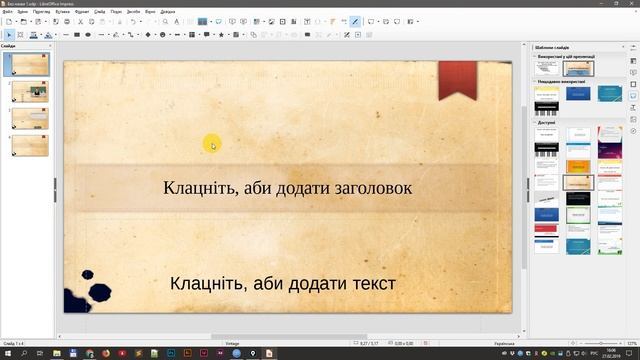Click the zoom slider in status bar
This screenshot has height=360, width=640.
coord(601,343)
